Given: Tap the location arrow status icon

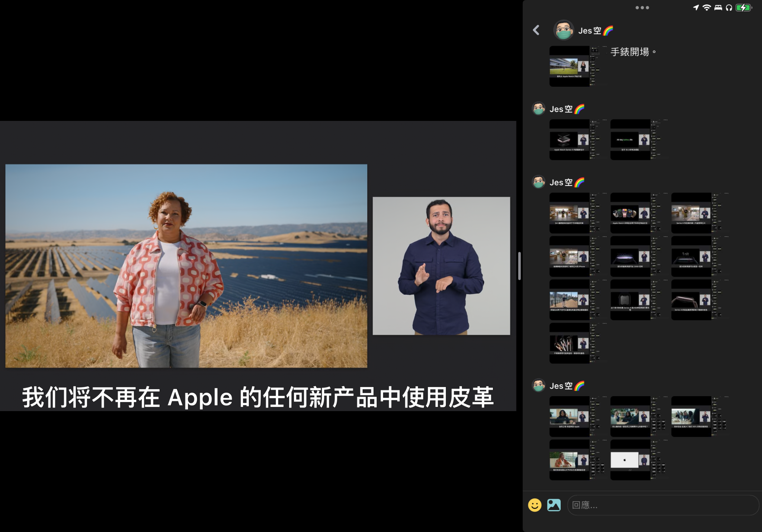Looking at the screenshot, I should point(696,7).
